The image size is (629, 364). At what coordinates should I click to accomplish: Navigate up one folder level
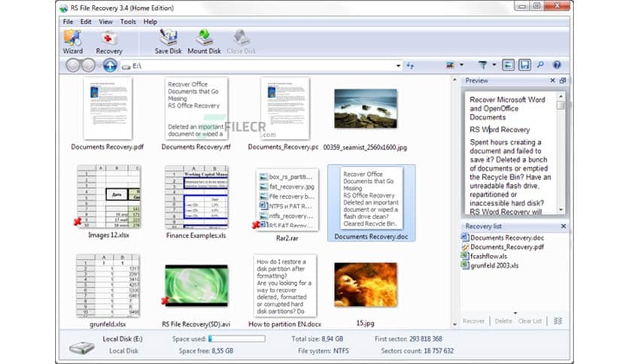point(111,65)
